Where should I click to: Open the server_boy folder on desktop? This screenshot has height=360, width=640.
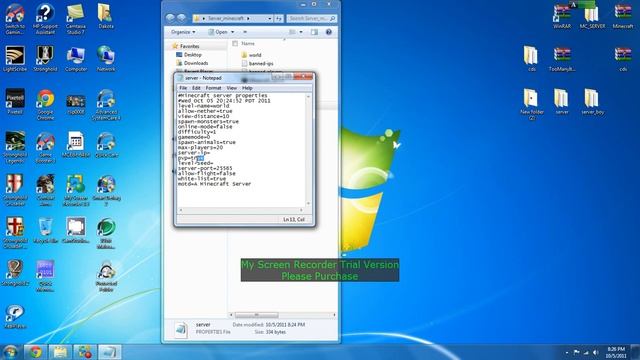(x=593, y=102)
